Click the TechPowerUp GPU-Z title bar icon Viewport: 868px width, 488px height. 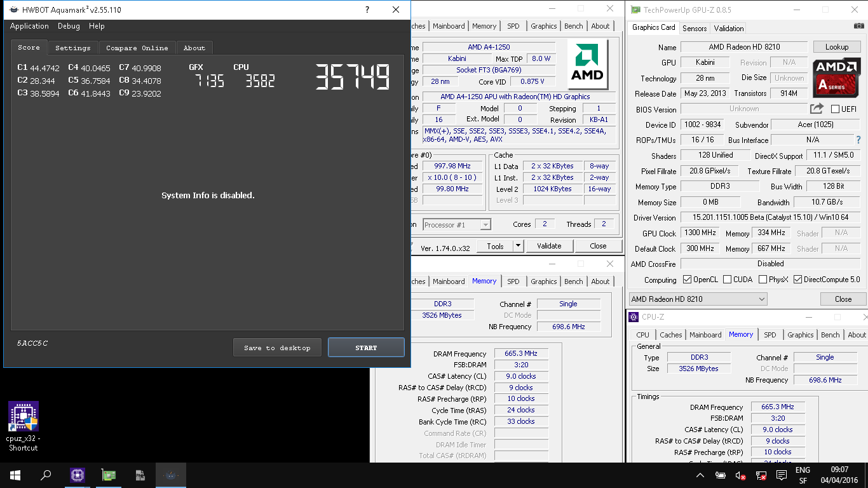[x=635, y=10]
